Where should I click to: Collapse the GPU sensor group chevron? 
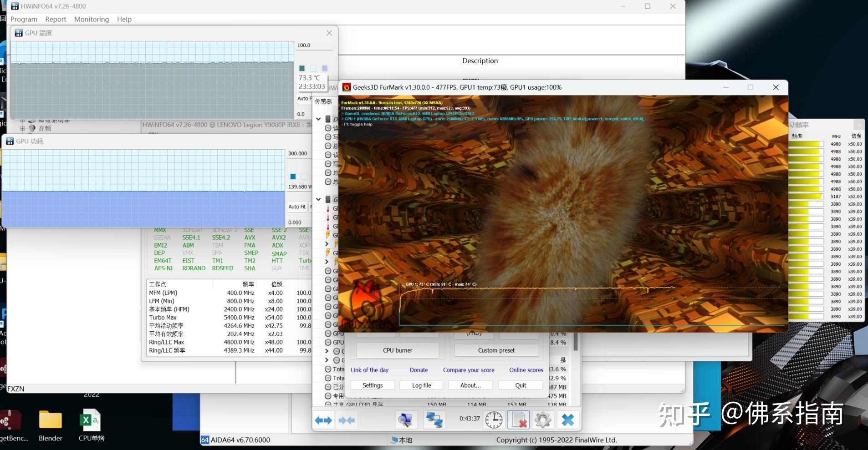coord(318,199)
